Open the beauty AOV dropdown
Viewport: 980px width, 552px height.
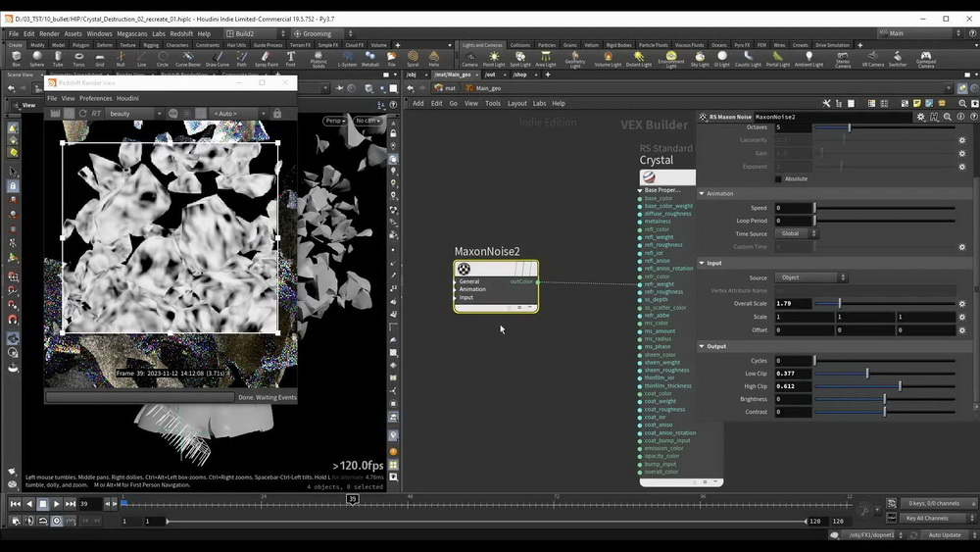(135, 113)
